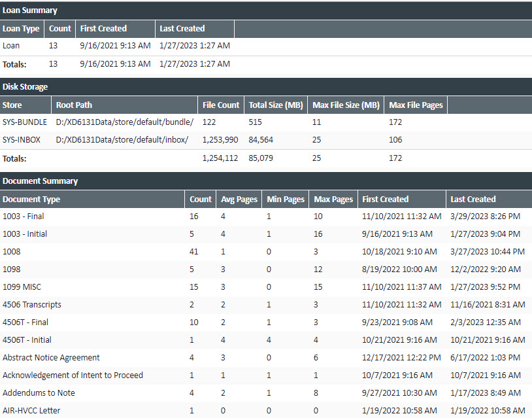Select the SYS-BUNDLE store row
The height and width of the screenshot is (418, 532).
point(25,122)
